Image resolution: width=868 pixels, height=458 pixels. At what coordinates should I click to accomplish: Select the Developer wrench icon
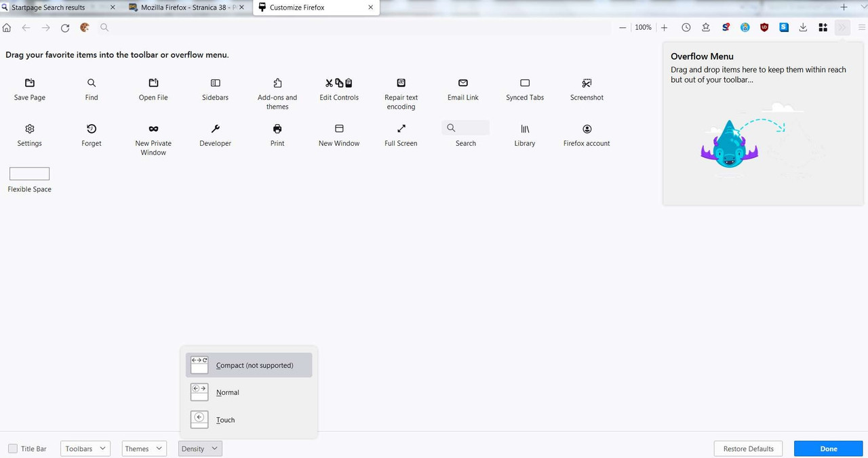[x=216, y=128]
